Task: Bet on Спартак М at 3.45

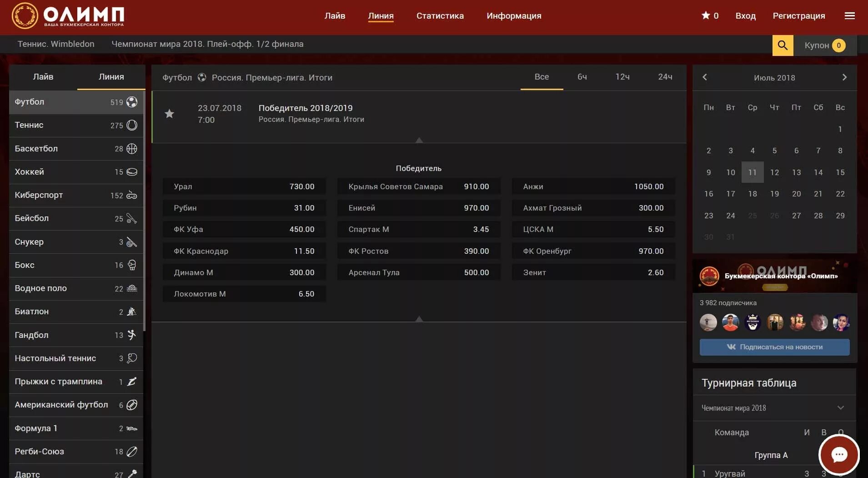Action: (419, 229)
